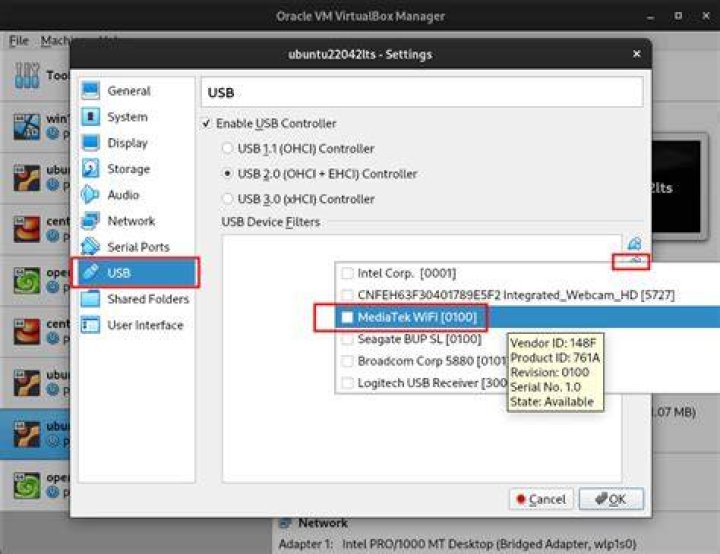Open Storage settings category
This screenshot has width=720, height=554.
click(136, 169)
